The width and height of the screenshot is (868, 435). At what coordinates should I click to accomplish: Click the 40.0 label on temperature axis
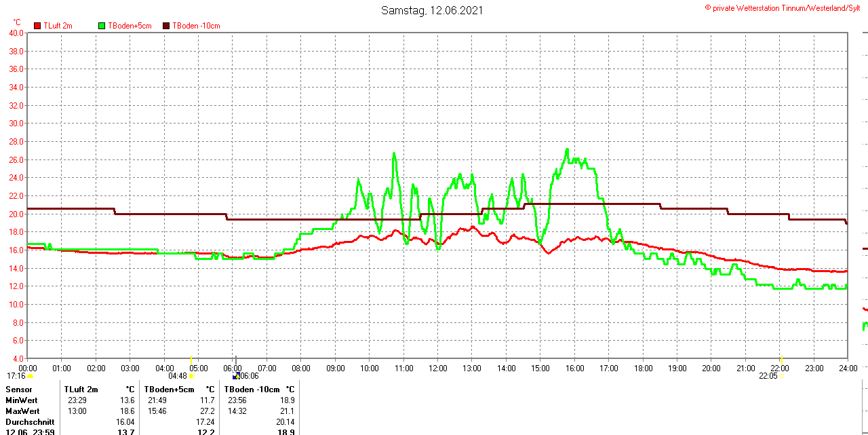16,33
